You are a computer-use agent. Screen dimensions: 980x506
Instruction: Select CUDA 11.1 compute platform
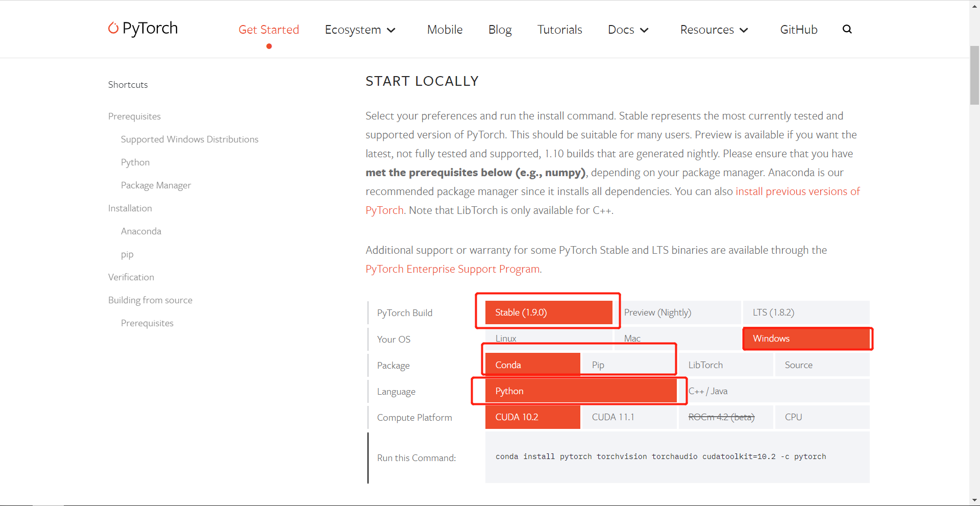point(629,417)
